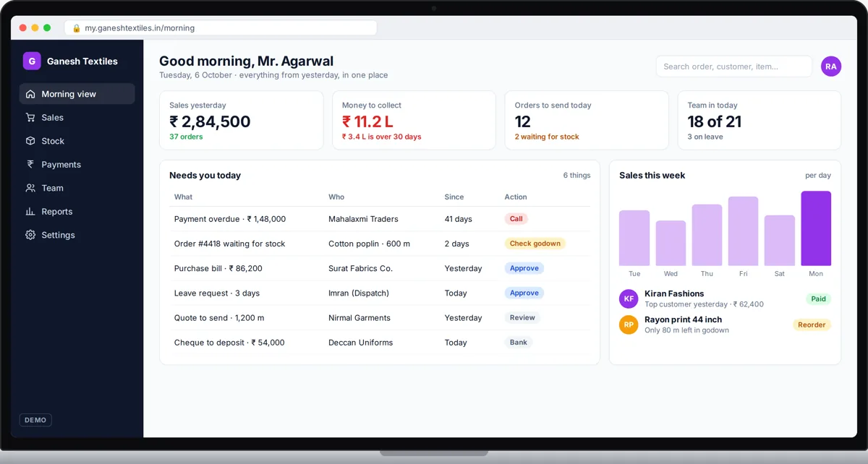
Task: Click the Paid badge for Kiran Fashions
Action: [x=819, y=298]
